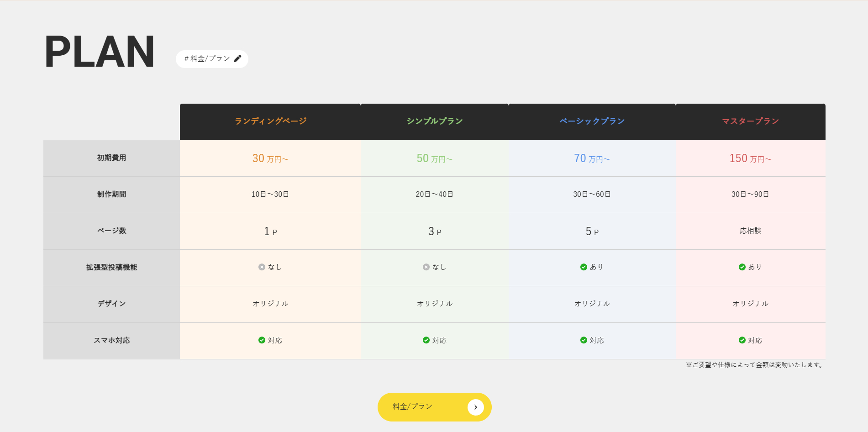Click the 70 万円~ price
The width and height of the screenshot is (868, 432).
(592, 158)
